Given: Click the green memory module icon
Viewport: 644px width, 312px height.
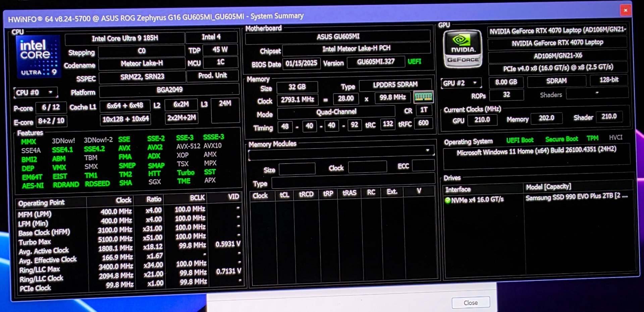Looking at the screenshot, I should 423,97.
